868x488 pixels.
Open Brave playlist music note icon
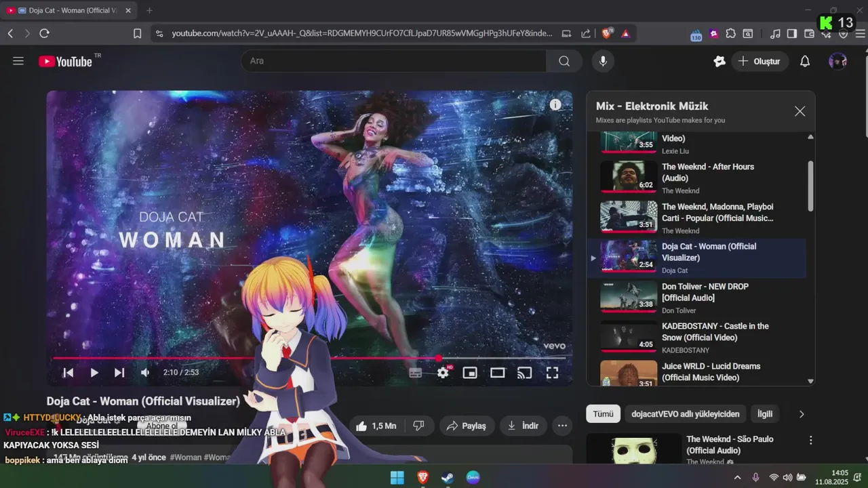(x=775, y=33)
